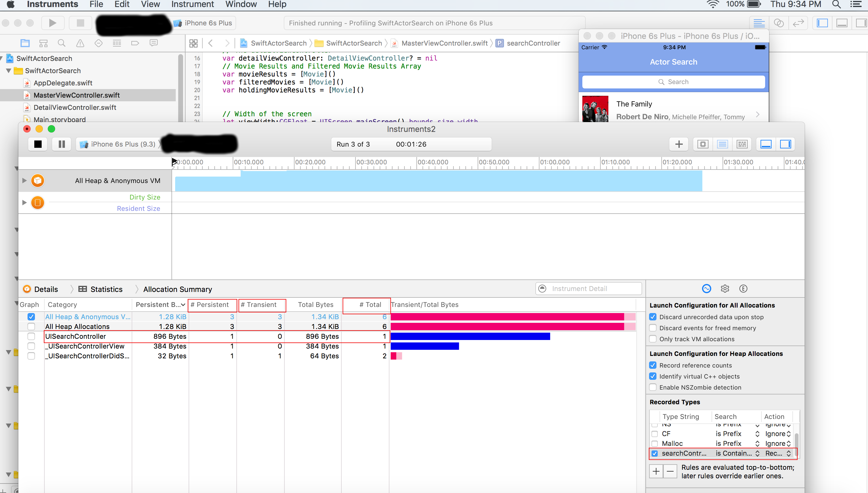Open the Window menu
This screenshot has height=493, width=868.
pyautogui.click(x=241, y=4)
